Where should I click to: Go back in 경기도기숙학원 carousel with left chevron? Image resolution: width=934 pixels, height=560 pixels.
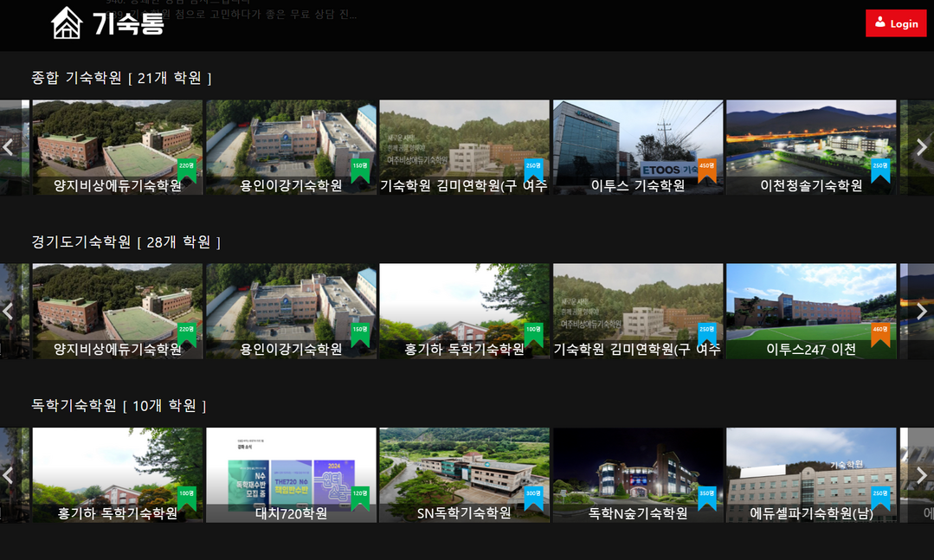coord(9,311)
